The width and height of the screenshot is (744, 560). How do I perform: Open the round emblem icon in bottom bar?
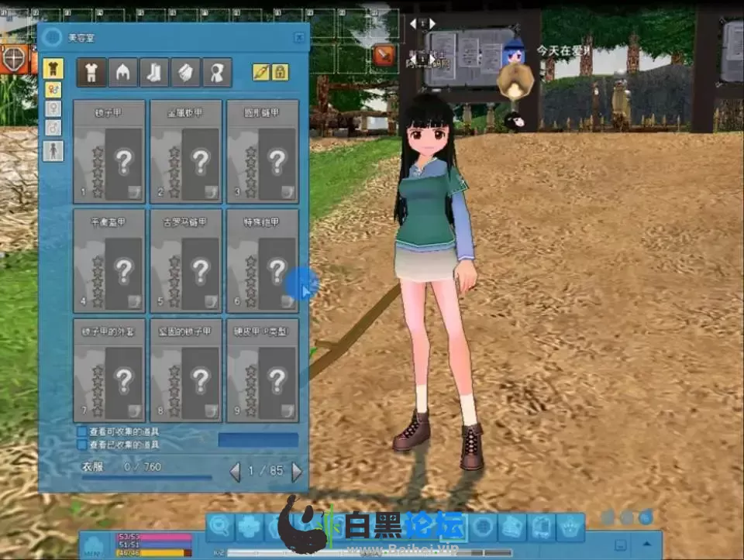(x=483, y=527)
